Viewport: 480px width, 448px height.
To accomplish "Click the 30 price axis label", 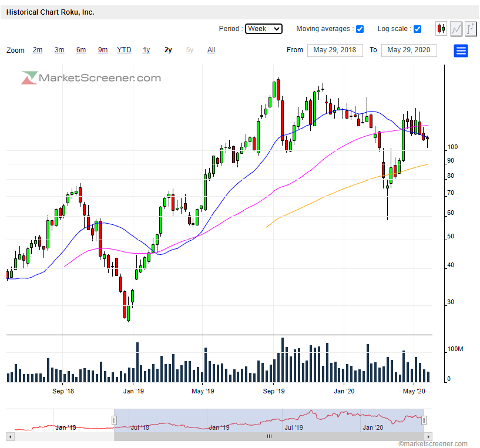I will tap(451, 302).
